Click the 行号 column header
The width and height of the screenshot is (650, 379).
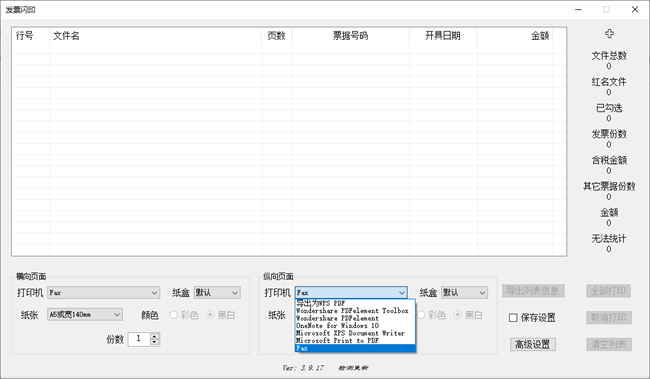pos(31,36)
